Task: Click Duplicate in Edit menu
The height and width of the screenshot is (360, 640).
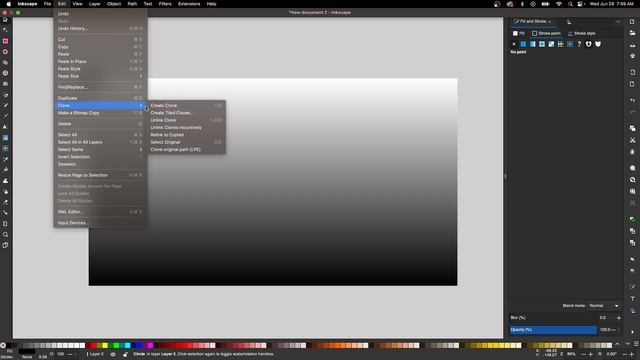Action: point(100,98)
